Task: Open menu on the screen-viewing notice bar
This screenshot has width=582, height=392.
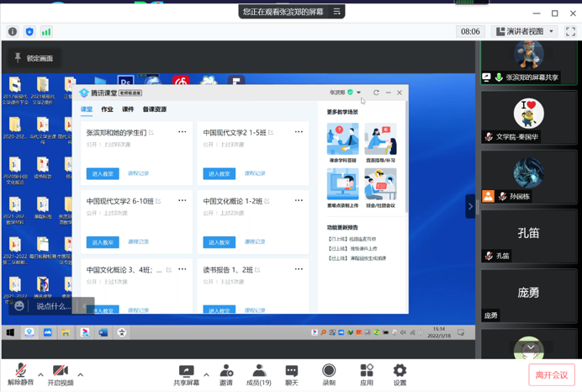Action: click(x=336, y=12)
